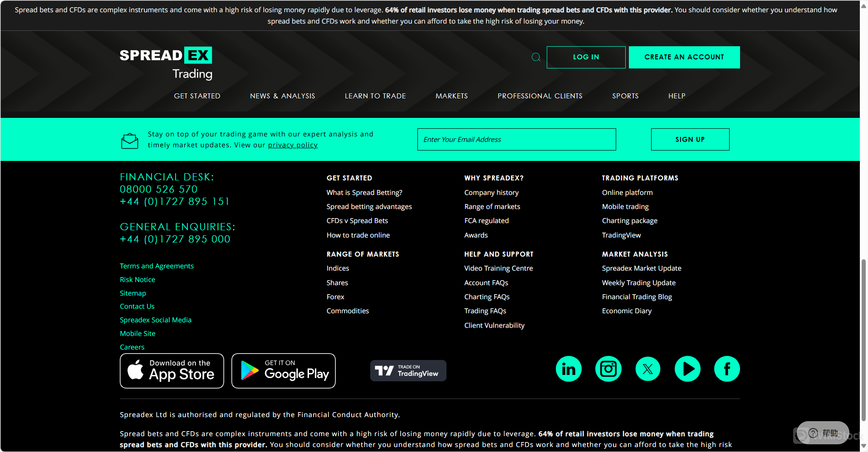Image resolution: width=868 pixels, height=452 pixels.
Task: Open the privacy policy link
Action: coord(293,145)
